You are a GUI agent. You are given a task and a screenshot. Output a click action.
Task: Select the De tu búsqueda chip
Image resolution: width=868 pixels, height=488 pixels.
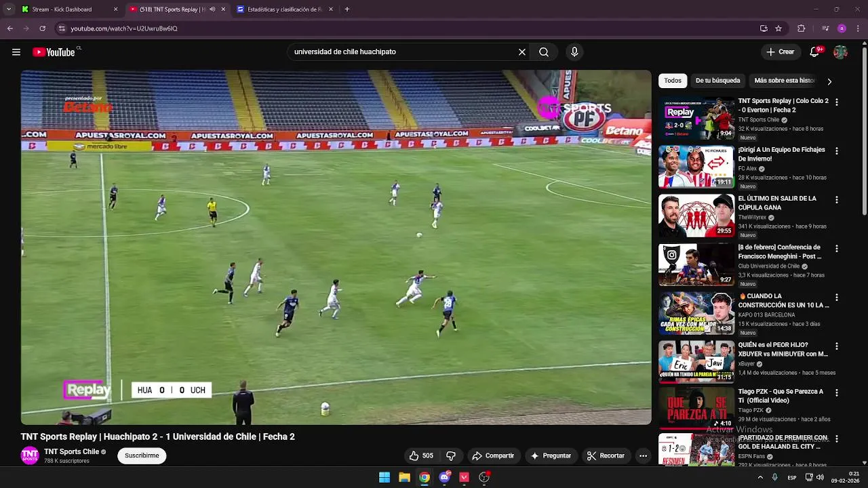click(717, 81)
